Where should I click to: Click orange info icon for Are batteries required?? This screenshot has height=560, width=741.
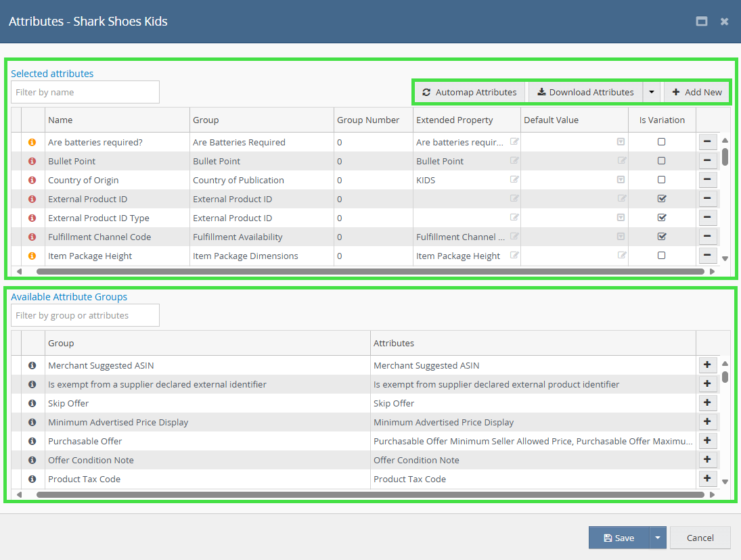click(x=32, y=143)
